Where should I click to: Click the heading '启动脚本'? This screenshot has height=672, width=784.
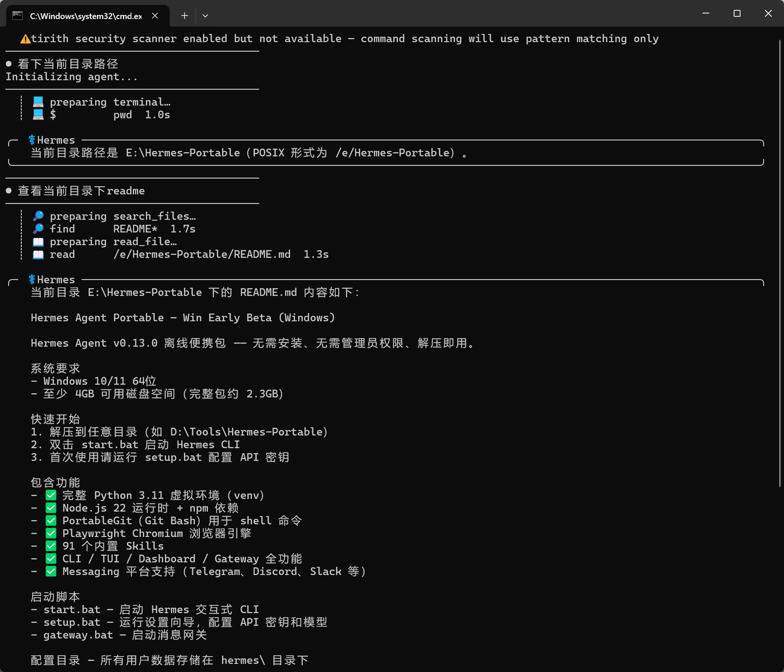tap(56, 597)
